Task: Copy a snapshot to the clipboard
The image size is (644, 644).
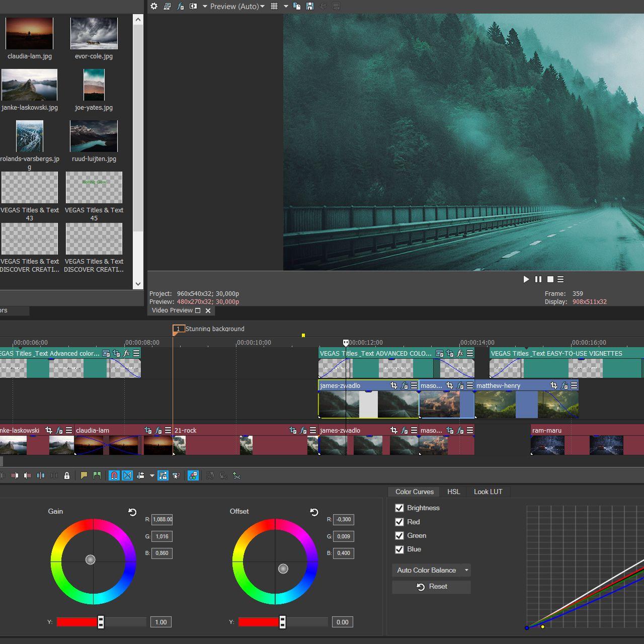Action: (297, 7)
